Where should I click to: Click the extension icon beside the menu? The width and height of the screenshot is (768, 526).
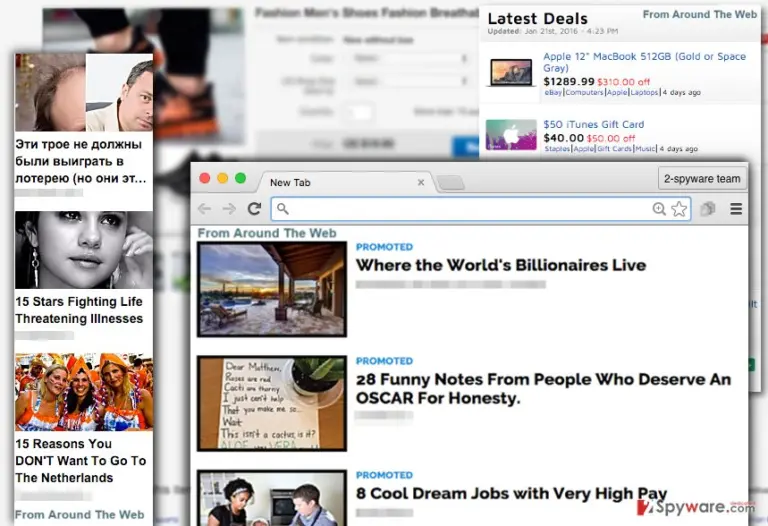coord(708,209)
